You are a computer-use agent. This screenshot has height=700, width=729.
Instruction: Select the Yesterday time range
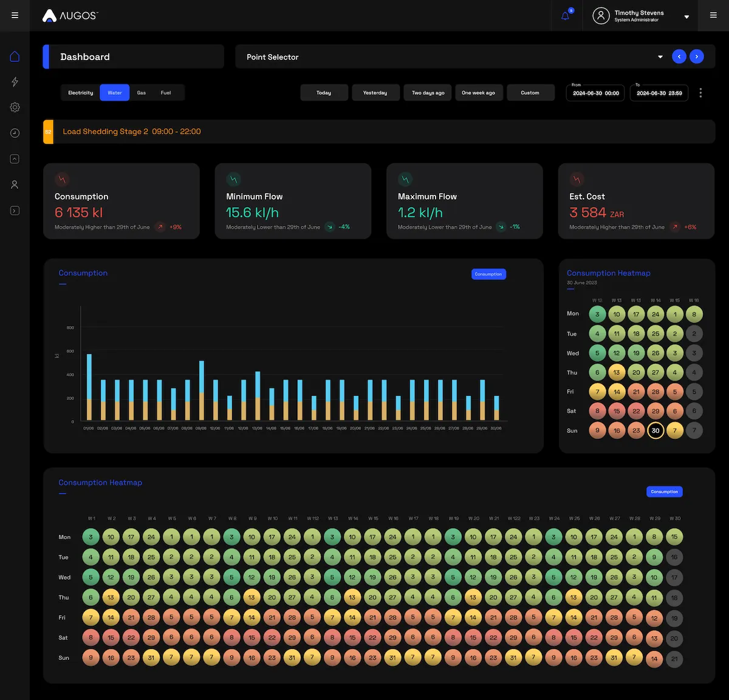pos(375,93)
